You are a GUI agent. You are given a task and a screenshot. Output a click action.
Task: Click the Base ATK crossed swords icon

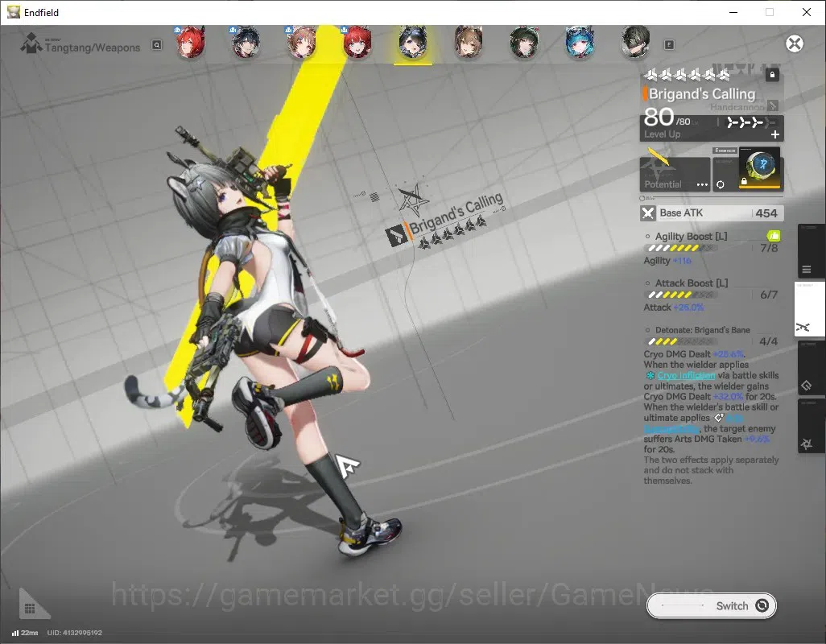coord(648,213)
